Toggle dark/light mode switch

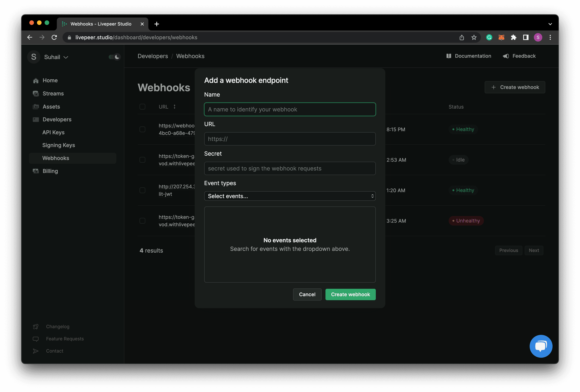tap(114, 56)
